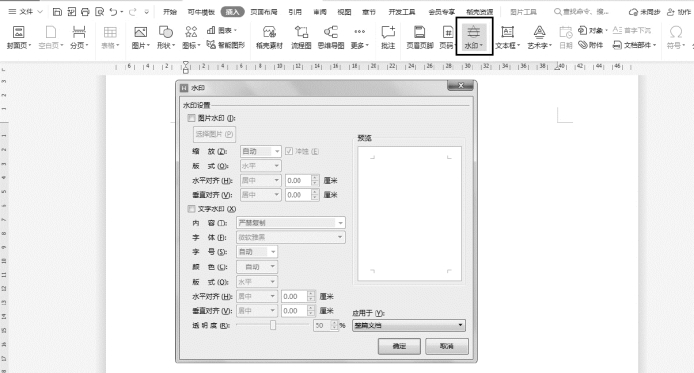This screenshot has width=694, height=373.
Task: Click the 文档部件 document parts tool
Action: click(634, 45)
